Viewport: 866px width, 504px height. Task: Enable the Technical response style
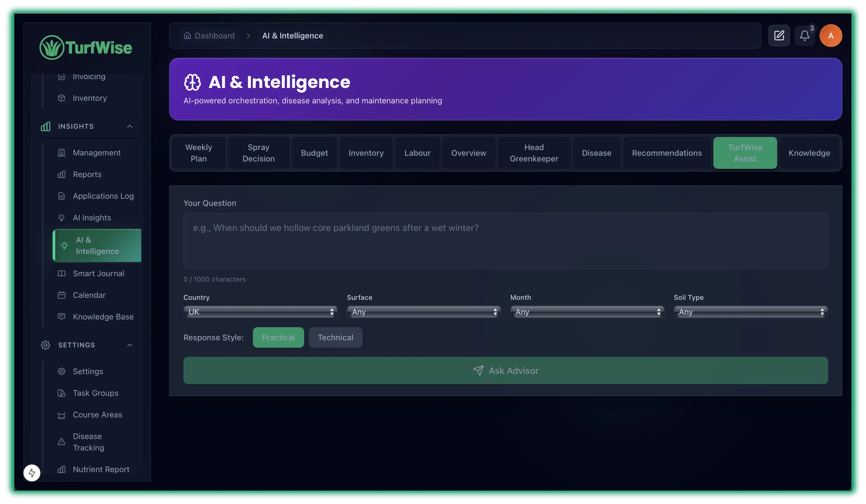click(335, 337)
